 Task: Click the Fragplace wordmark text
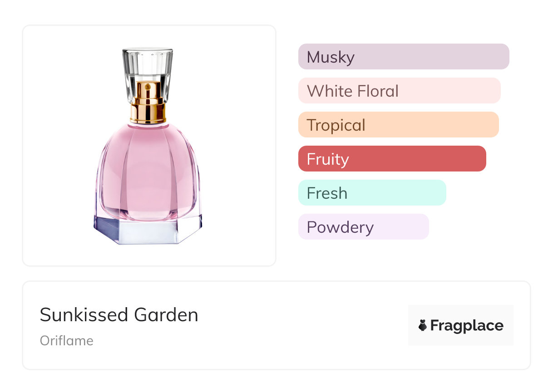[466, 326]
